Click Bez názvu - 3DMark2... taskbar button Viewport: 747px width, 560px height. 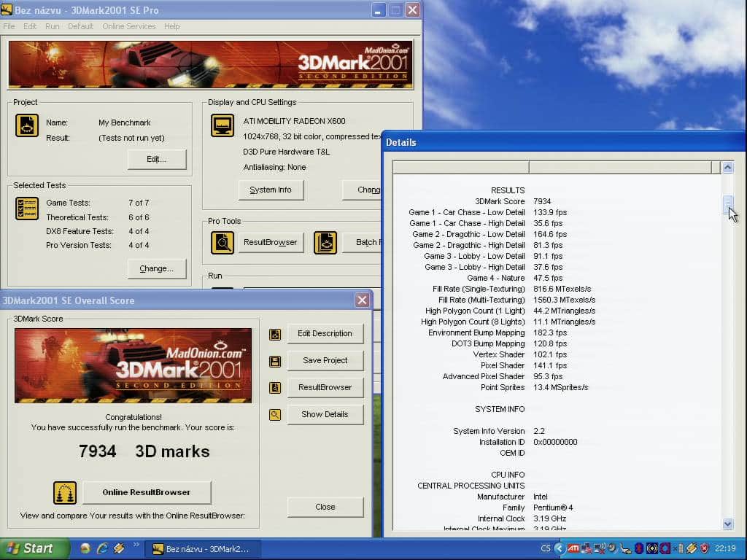(203, 549)
